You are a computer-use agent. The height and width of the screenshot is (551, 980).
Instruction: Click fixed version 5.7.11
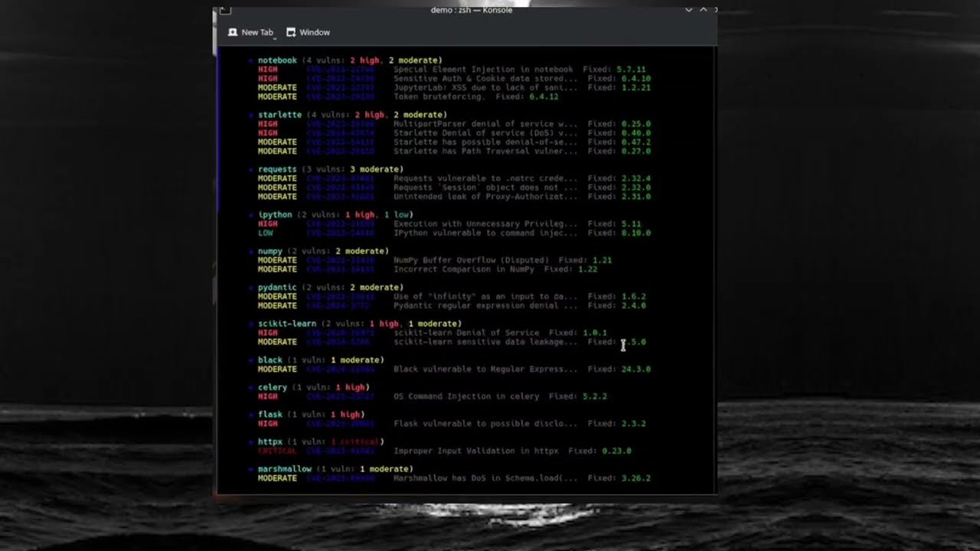[631, 70]
